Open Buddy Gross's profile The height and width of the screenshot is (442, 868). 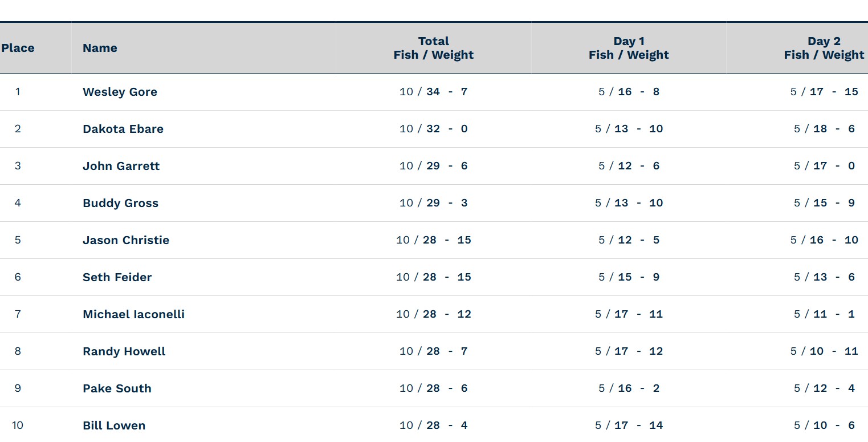[x=120, y=203]
